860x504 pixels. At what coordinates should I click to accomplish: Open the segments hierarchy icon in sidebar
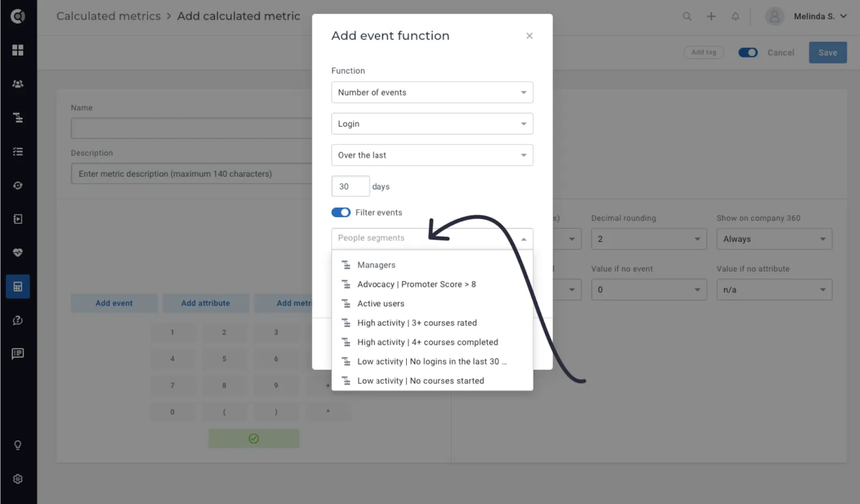point(18,118)
